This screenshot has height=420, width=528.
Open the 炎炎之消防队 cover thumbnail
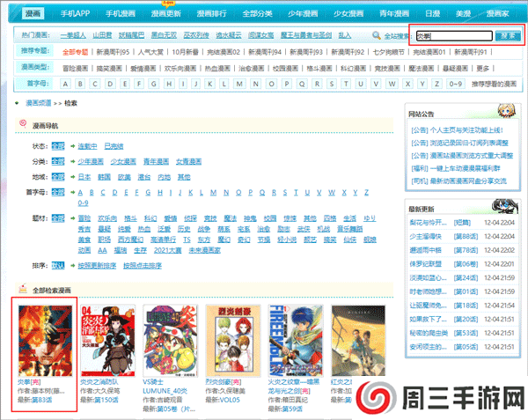point(108,341)
